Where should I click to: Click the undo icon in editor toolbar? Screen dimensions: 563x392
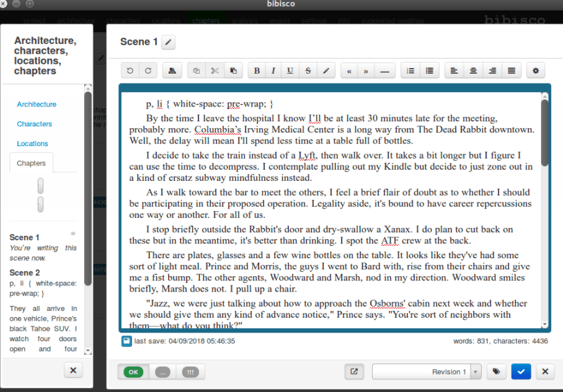tap(130, 71)
